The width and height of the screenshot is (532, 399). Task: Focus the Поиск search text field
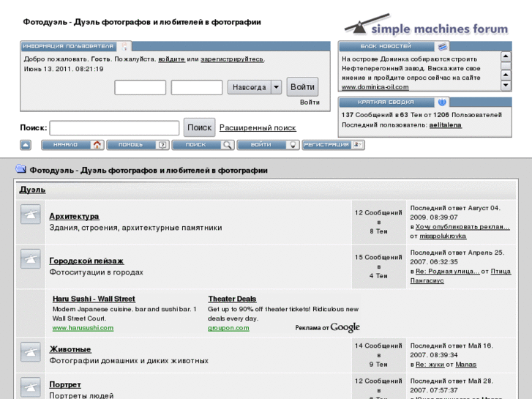pyautogui.click(x=114, y=128)
